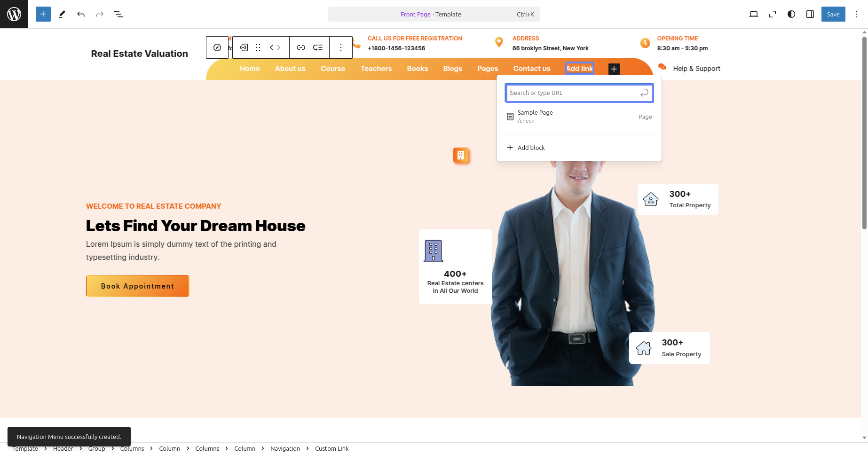868x454 pixels.
Task: Select Contact us navigation item
Action: [x=532, y=69]
